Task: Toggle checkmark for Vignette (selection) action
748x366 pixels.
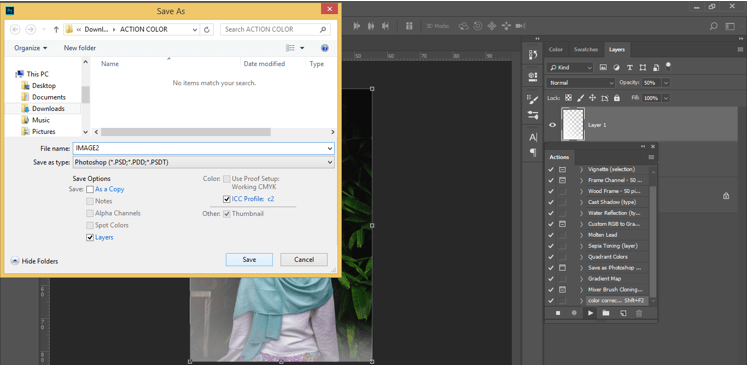Action: pos(551,169)
